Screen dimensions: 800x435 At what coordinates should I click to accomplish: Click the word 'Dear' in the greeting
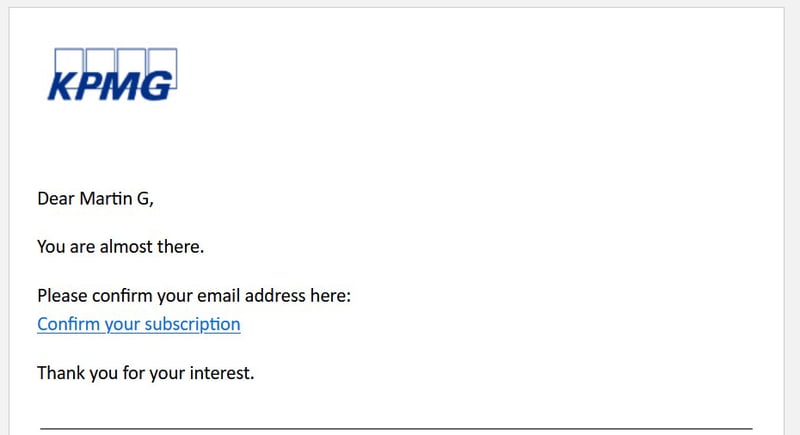56,198
